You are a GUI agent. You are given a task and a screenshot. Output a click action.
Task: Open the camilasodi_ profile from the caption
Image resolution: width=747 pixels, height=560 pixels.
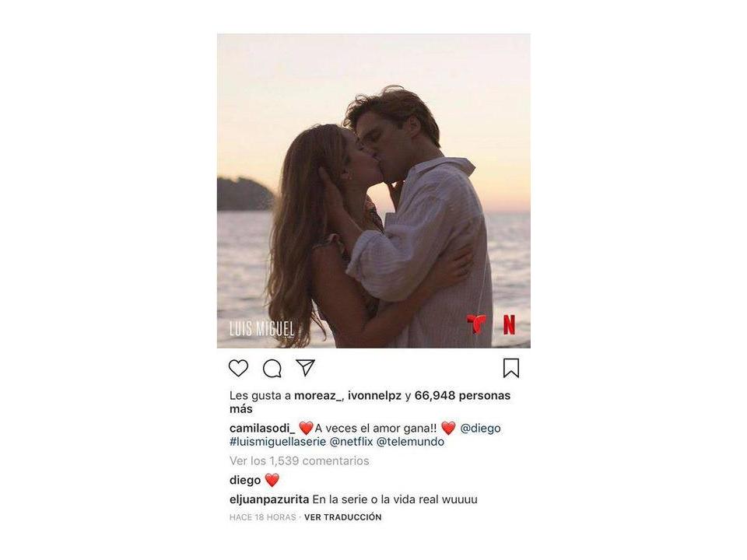coord(262,428)
